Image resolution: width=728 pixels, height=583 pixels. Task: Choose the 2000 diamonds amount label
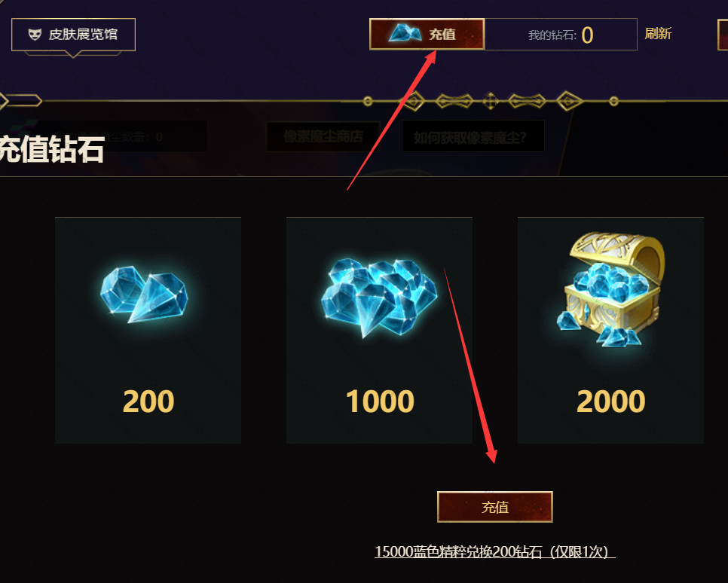coord(611,401)
